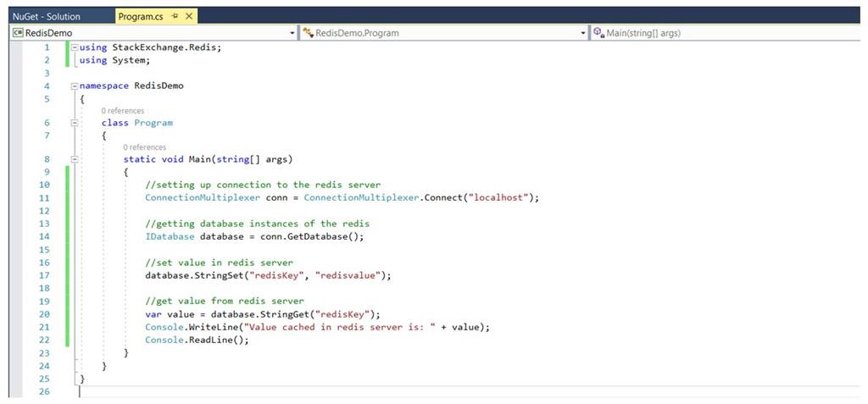This screenshot has height=404, width=868.
Task: Pin the Program.cs tab
Action: click(x=175, y=16)
